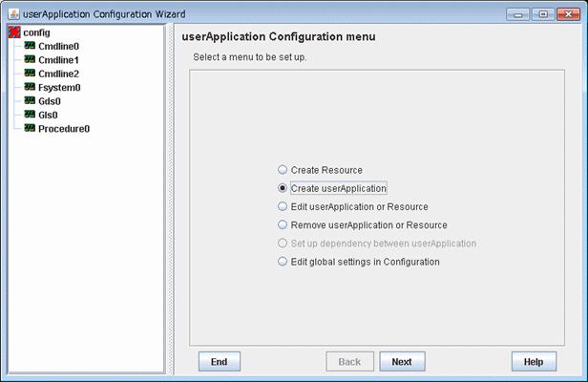Screen dimensions: 588x382
Task: Click the Cmdline0 resource icon
Action: (x=30, y=46)
